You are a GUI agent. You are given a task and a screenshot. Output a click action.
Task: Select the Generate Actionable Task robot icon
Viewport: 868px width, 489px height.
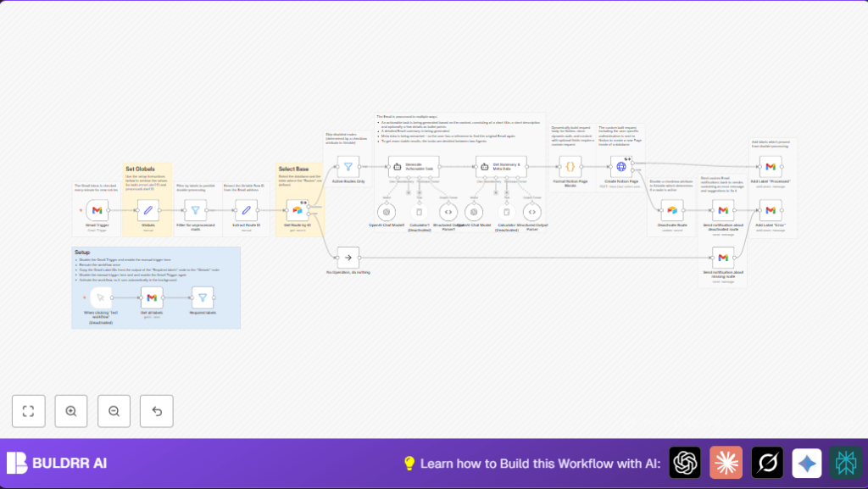tap(397, 165)
